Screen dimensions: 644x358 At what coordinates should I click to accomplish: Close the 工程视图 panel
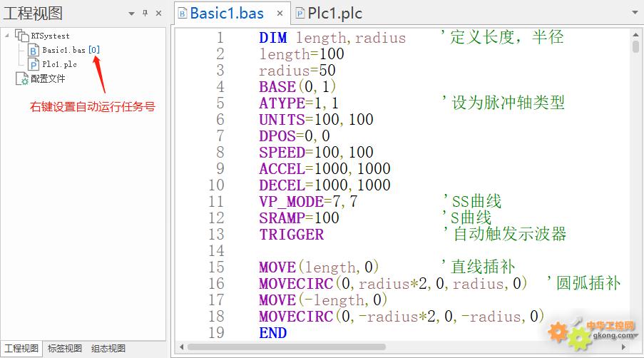point(158,13)
